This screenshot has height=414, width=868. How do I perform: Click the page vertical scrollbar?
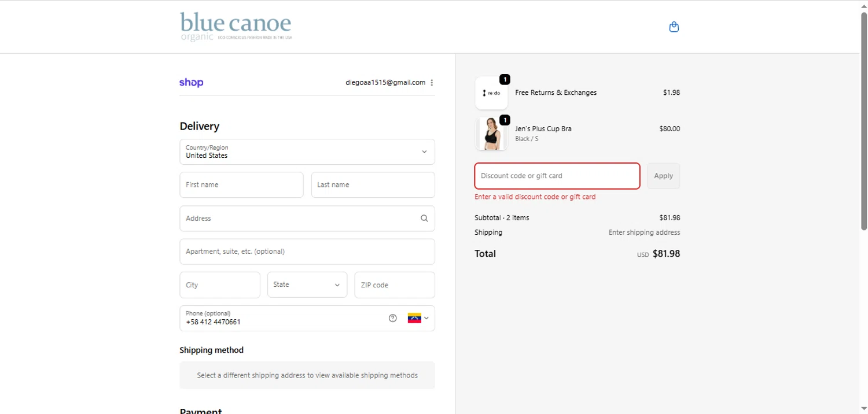(864, 120)
